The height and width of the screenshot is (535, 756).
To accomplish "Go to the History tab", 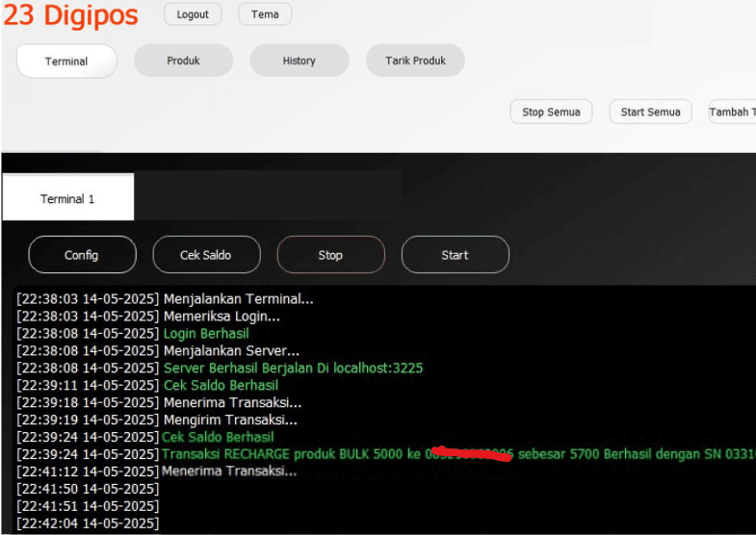I will click(299, 61).
